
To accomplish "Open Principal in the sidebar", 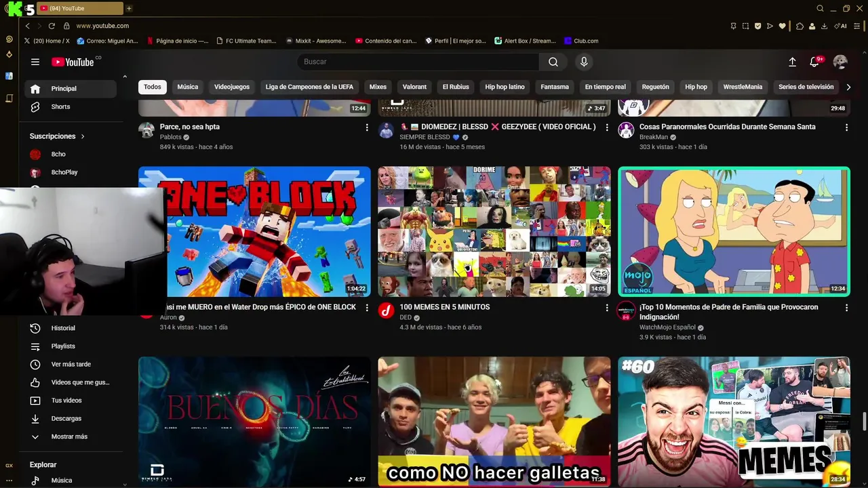I will point(71,89).
